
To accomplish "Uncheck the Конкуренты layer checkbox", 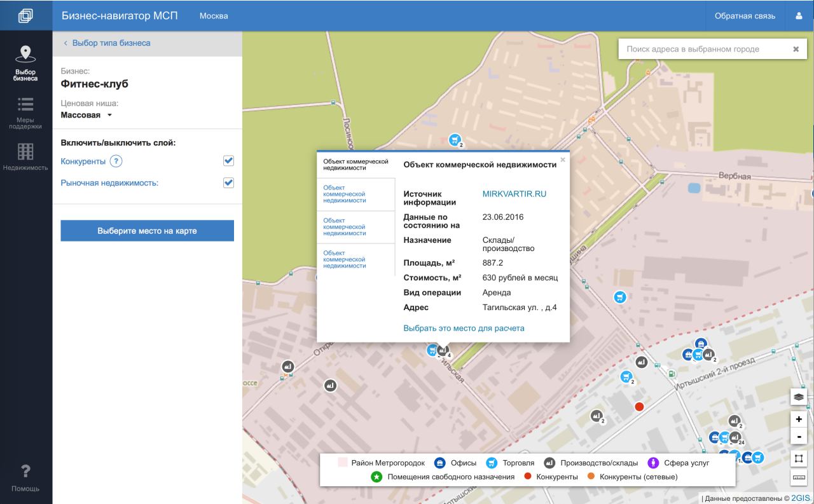I will (229, 161).
